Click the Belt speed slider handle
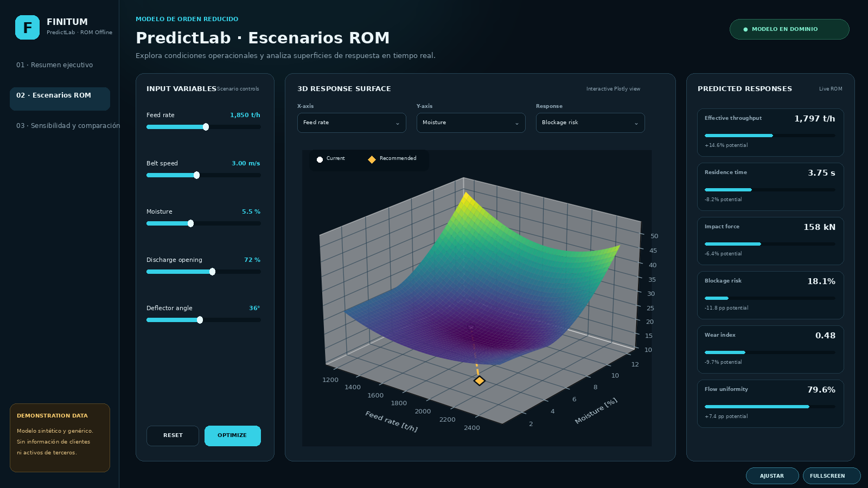868x488 pixels. pos(196,175)
